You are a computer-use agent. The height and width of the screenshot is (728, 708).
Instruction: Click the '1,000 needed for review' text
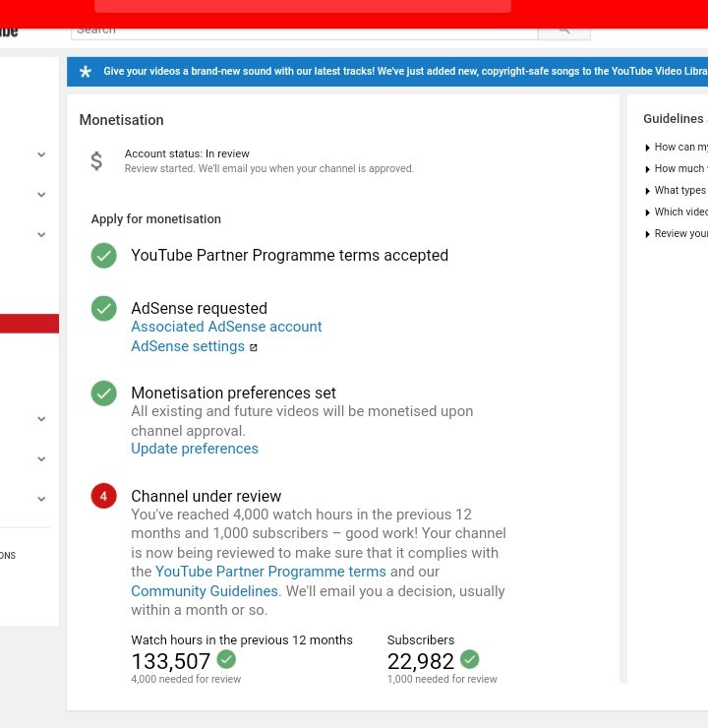pos(442,679)
